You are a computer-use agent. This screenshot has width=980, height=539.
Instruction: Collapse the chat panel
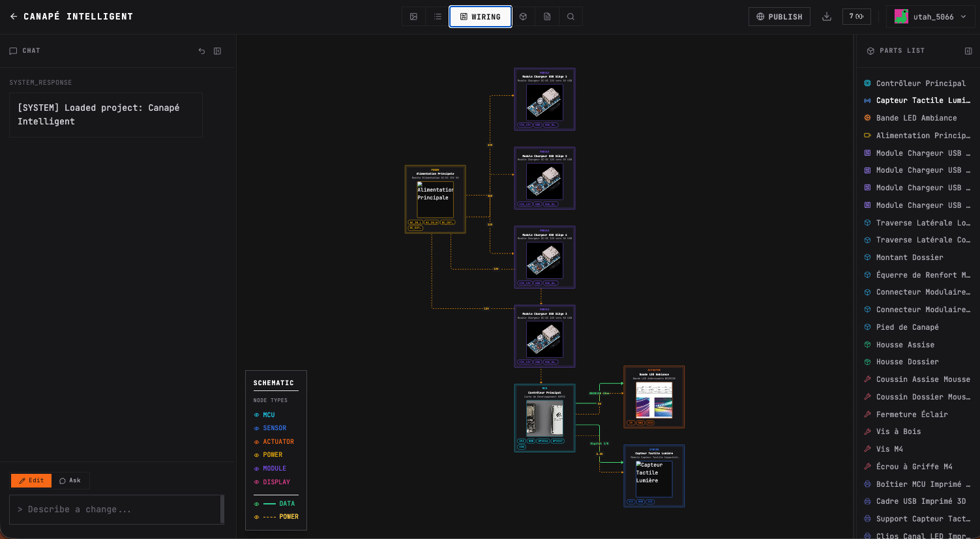tap(218, 51)
